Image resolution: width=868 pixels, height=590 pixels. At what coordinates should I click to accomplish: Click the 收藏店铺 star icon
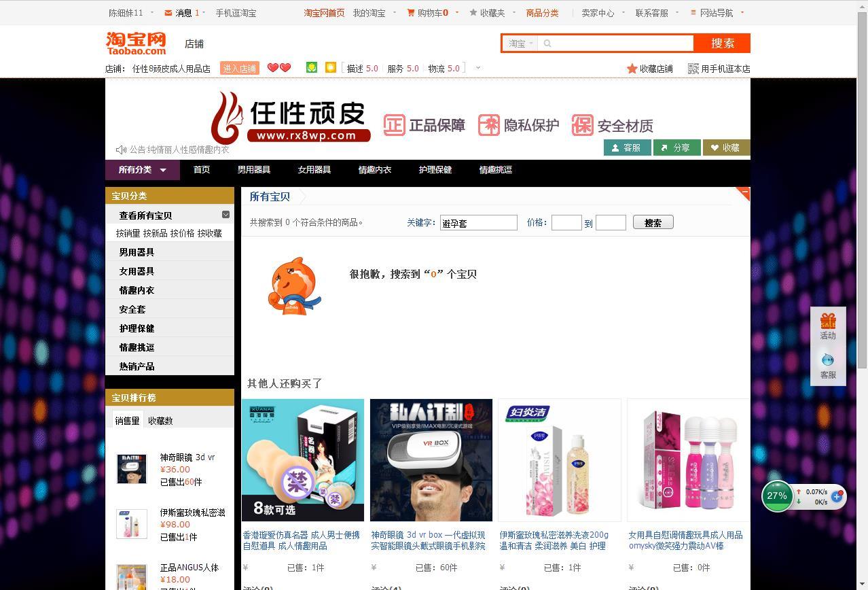632,69
